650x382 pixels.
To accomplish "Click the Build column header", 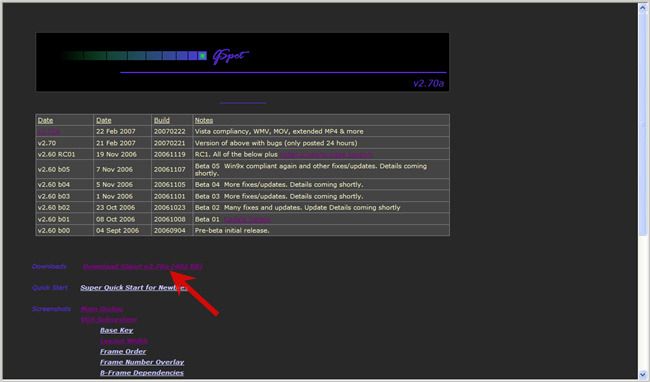I will [x=162, y=120].
